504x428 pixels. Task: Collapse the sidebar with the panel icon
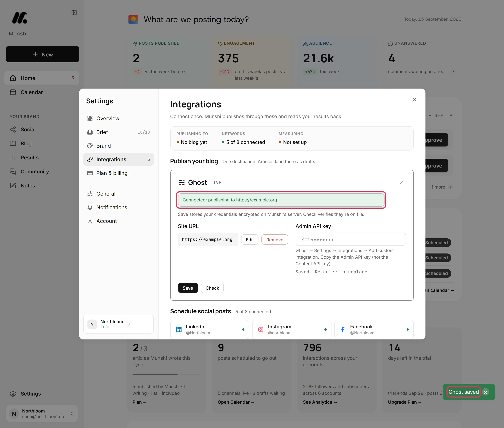74,12
